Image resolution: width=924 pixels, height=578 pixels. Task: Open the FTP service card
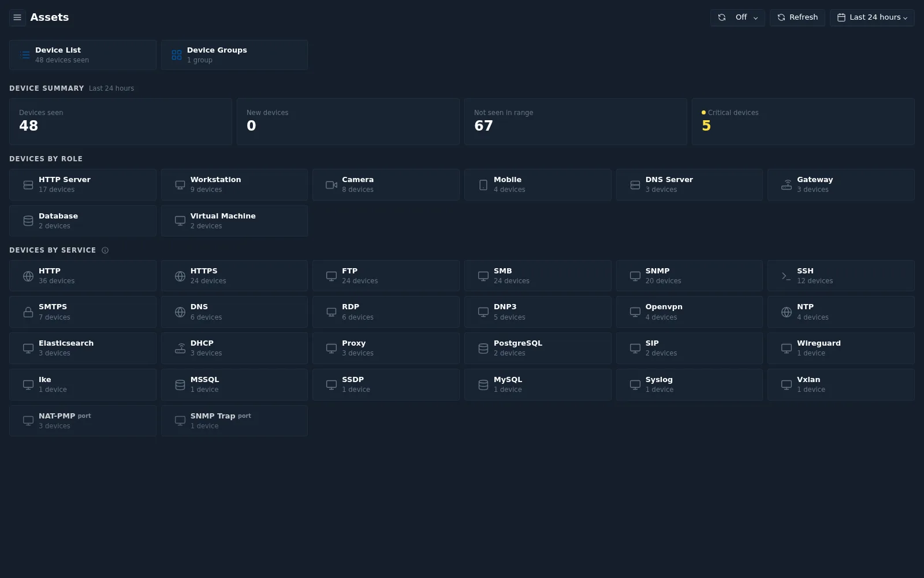point(386,276)
